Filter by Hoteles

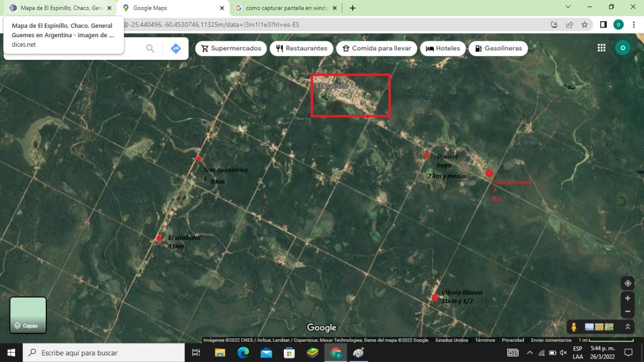click(x=443, y=48)
